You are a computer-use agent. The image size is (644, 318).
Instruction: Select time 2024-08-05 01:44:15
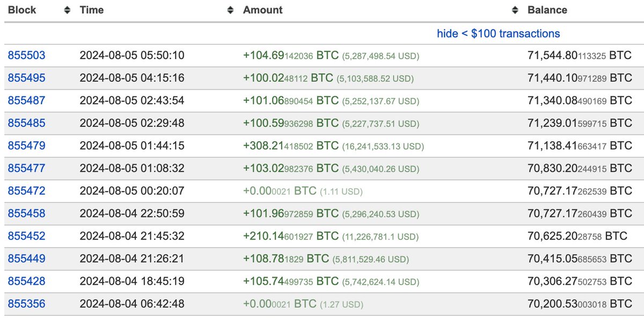pyautogui.click(x=132, y=146)
